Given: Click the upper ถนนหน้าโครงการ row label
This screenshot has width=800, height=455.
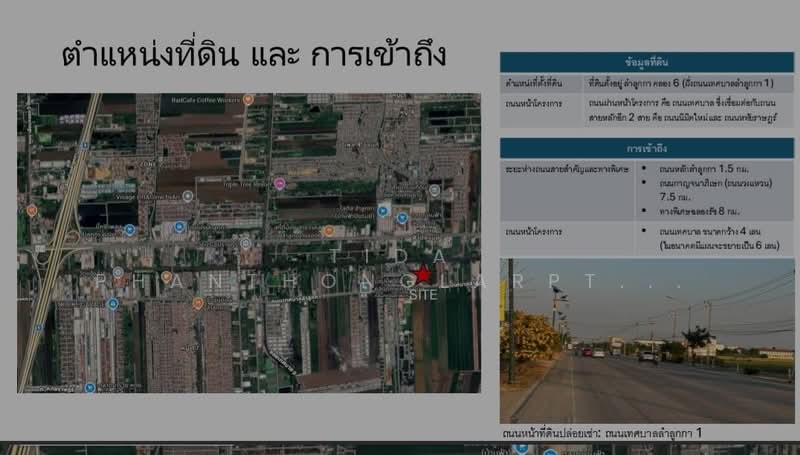Looking at the screenshot, I should [x=534, y=103].
